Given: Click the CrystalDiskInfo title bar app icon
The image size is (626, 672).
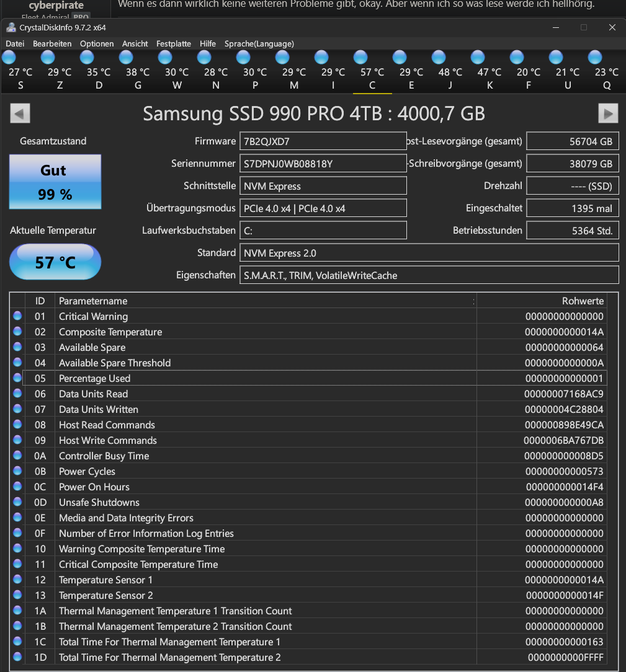Looking at the screenshot, I should (11, 27).
